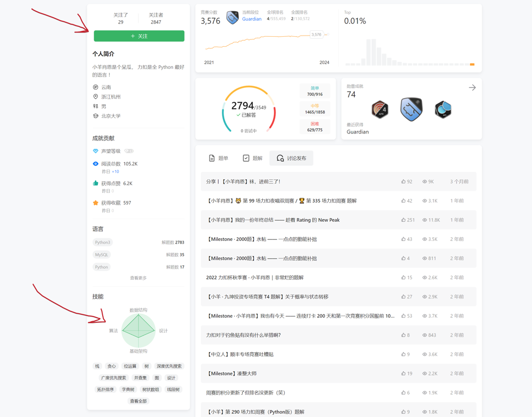The width and height of the screenshot is (532, 417).
Task: Click the 3,576 marker on rating chart
Action: 317,35
